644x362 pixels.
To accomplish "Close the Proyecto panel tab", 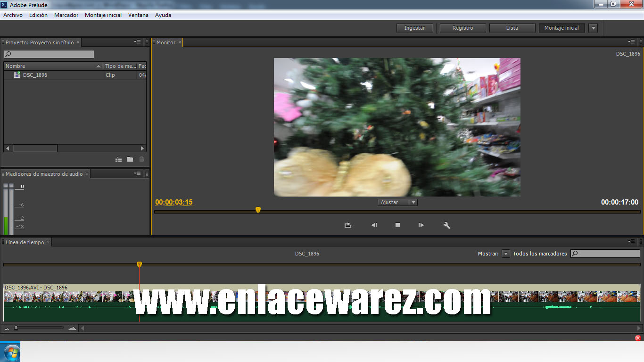I will click(78, 42).
